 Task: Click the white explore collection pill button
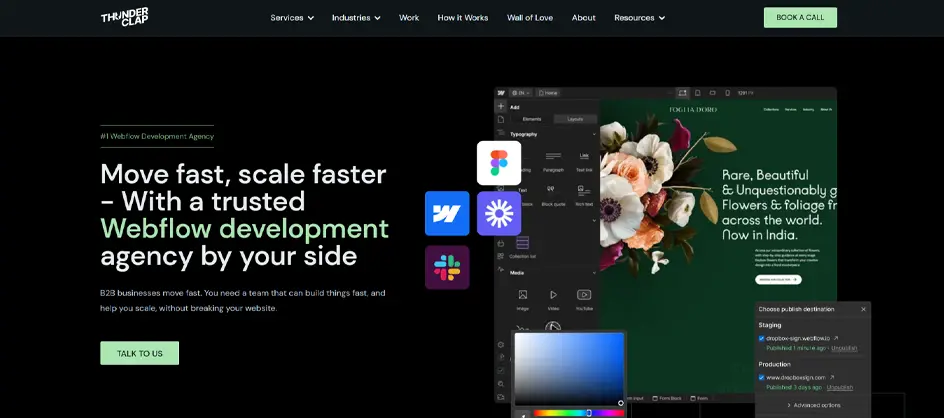pyautogui.click(x=778, y=279)
